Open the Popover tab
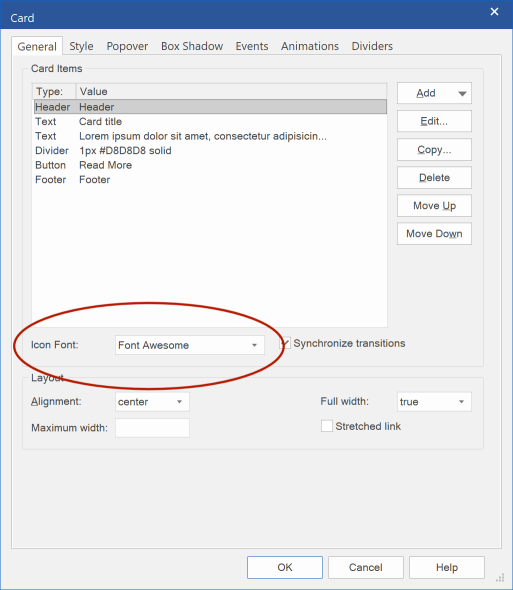 pyautogui.click(x=127, y=46)
